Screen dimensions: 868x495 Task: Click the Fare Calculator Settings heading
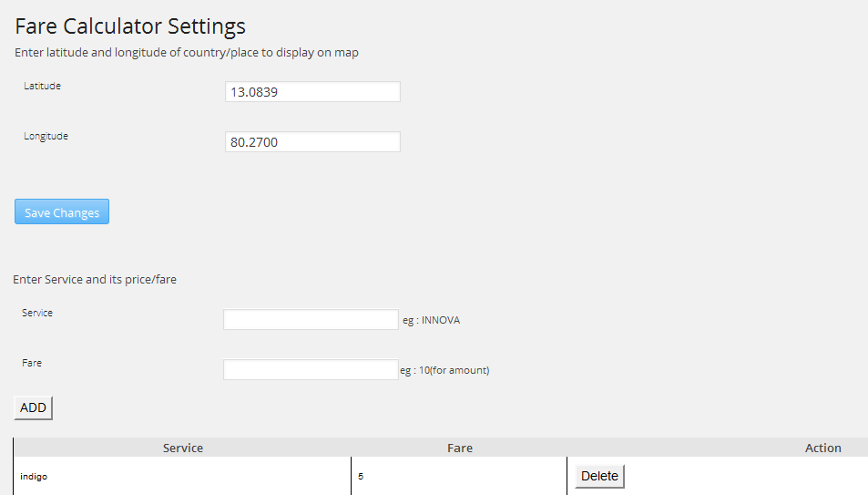click(130, 26)
